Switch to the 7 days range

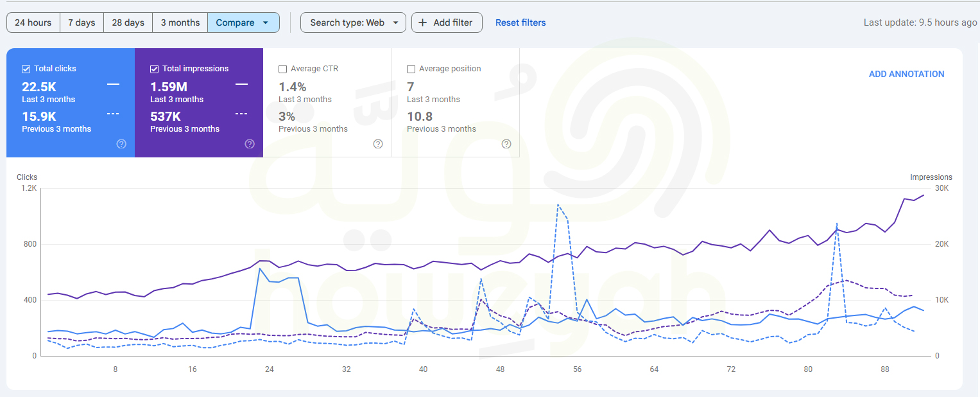pyautogui.click(x=82, y=22)
